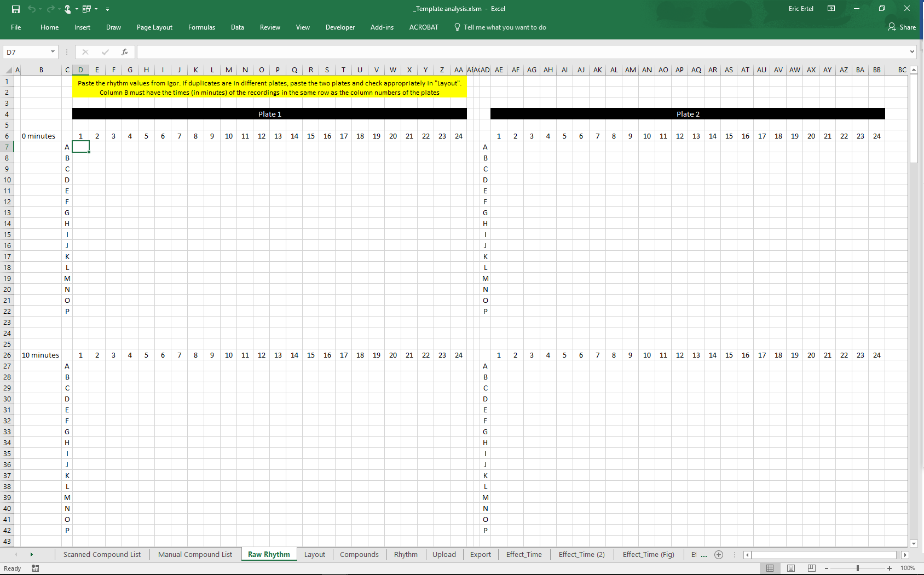Click inside the formula bar input
This screenshot has width=924, height=575.
[x=522, y=52]
